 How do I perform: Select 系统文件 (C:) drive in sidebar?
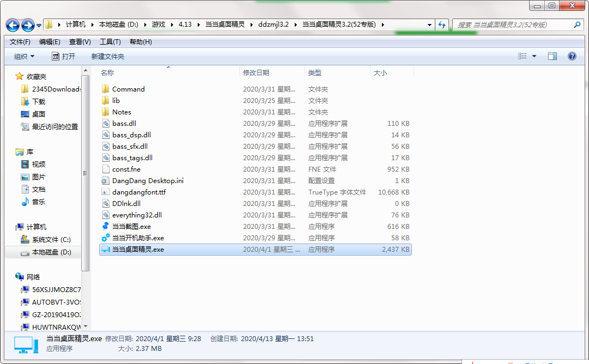(x=51, y=239)
